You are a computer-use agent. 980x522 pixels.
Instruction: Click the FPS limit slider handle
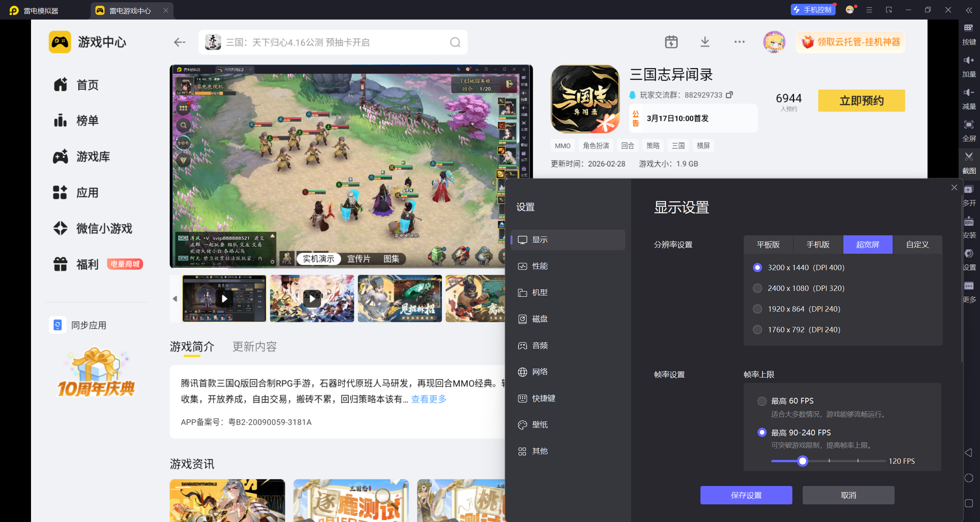click(x=802, y=461)
